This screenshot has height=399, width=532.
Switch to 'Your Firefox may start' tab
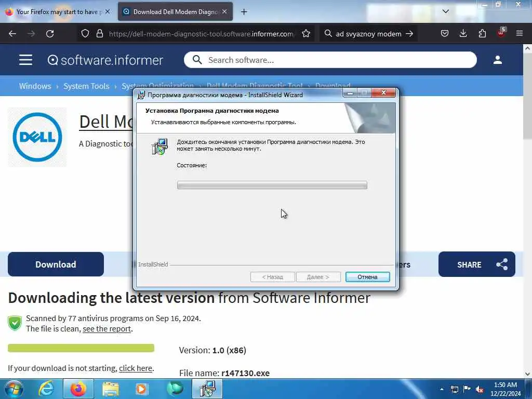coord(58,12)
